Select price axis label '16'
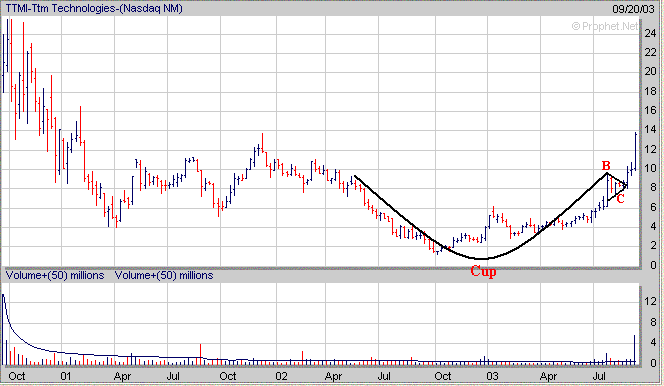Screen dimensions: 664x386 click(x=650, y=110)
